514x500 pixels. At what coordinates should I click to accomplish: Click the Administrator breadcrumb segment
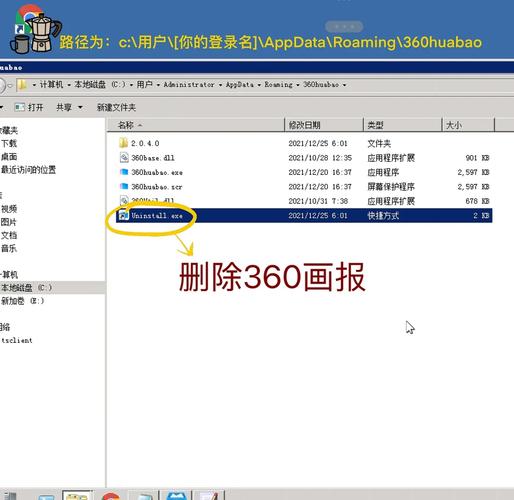[x=189, y=85]
